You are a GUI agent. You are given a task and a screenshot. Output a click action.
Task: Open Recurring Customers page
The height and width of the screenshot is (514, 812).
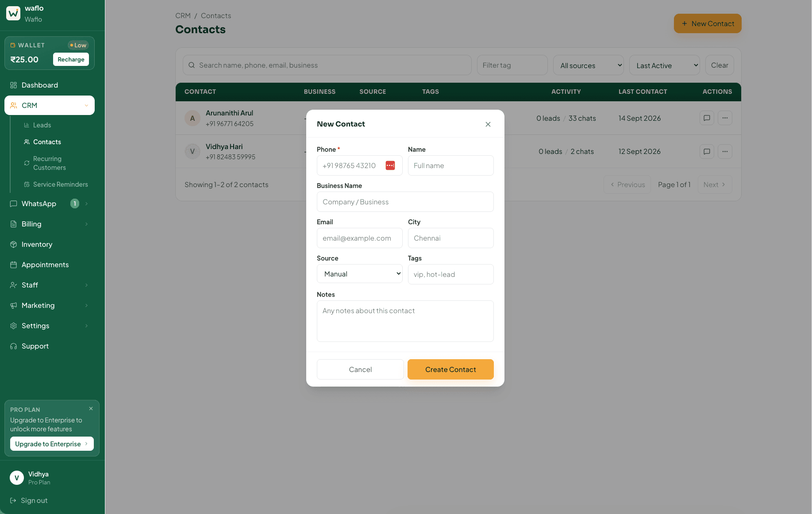[x=49, y=163]
